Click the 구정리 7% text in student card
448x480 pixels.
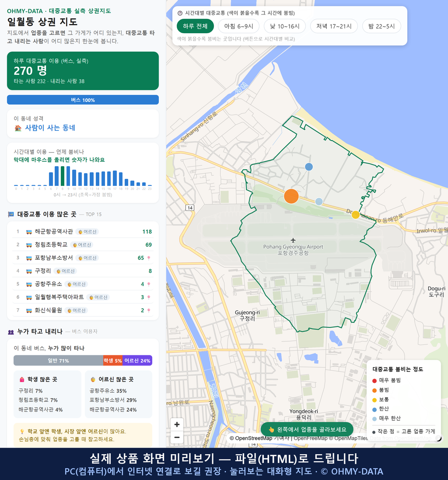(30, 391)
